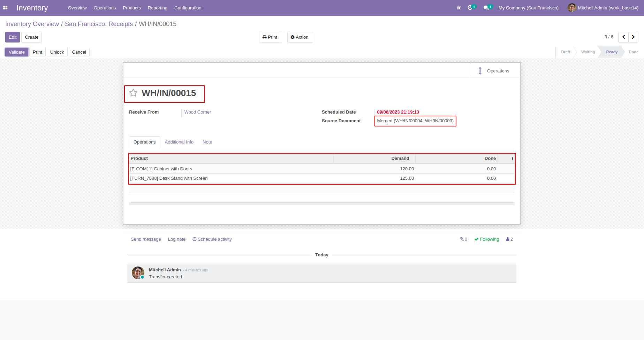Open the column options kebab icon

512,159
